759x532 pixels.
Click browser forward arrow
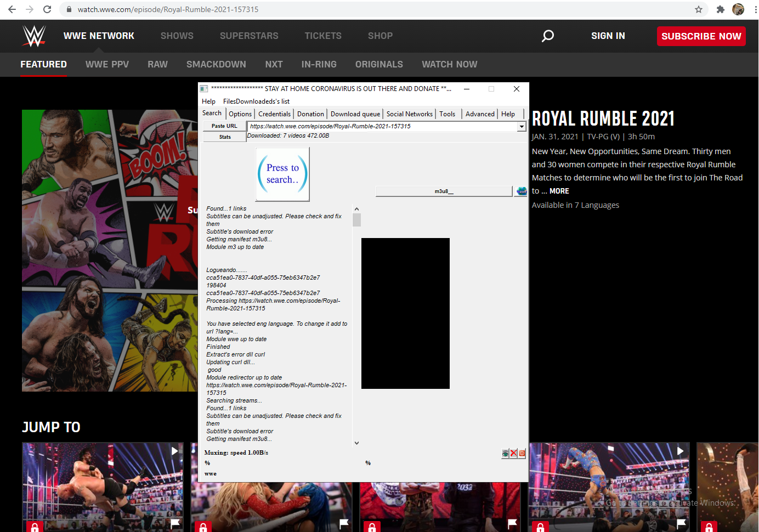pos(30,9)
